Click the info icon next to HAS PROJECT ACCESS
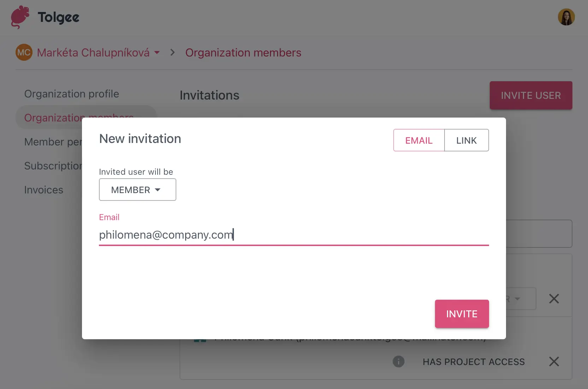Image resolution: width=588 pixels, height=389 pixels. 399,361
